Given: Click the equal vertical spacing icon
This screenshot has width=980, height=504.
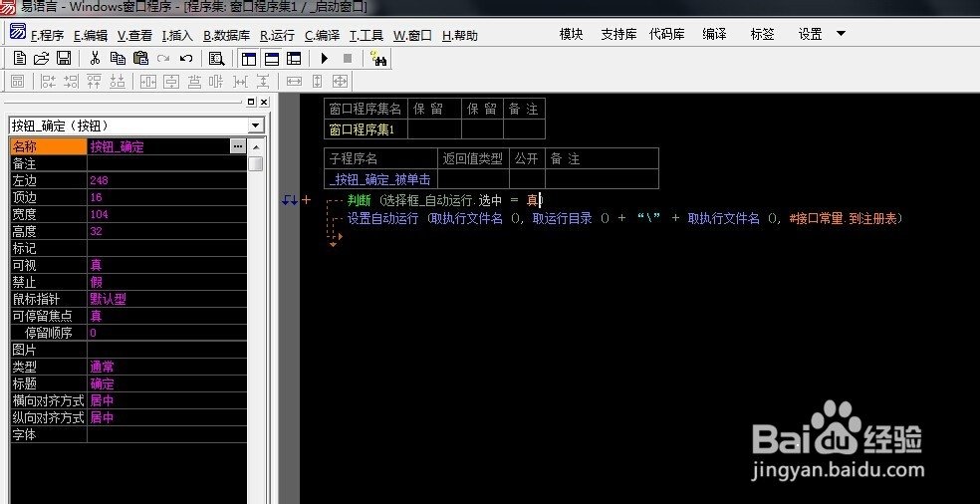Looking at the screenshot, I should [x=263, y=82].
